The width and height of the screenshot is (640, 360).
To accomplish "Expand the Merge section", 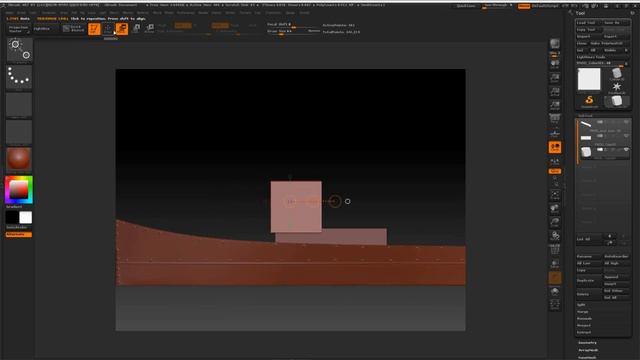I will pyautogui.click(x=583, y=312).
